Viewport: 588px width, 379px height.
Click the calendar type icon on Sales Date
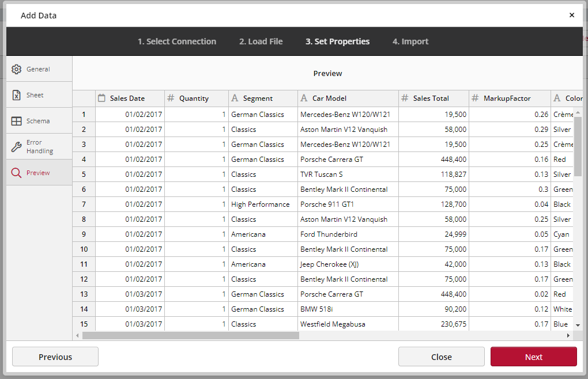pos(101,98)
